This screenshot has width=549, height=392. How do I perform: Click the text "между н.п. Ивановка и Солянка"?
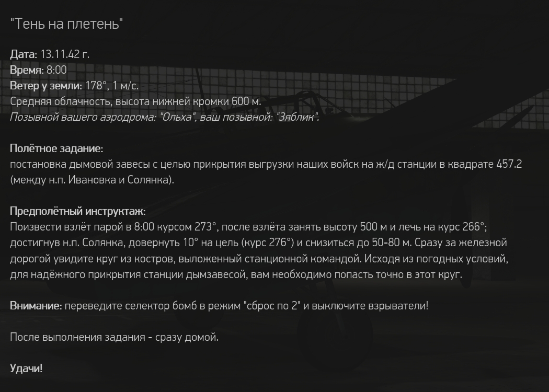tap(92, 180)
